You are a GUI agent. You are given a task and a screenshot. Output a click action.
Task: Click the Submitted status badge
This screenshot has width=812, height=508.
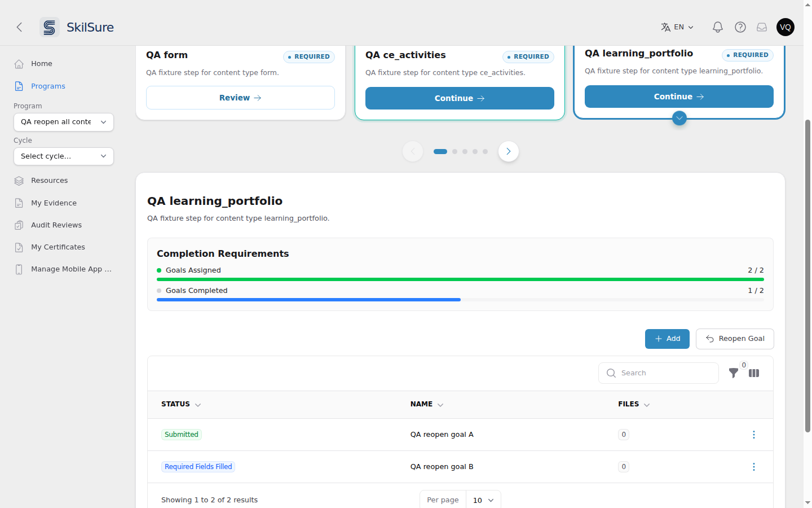[x=182, y=435]
